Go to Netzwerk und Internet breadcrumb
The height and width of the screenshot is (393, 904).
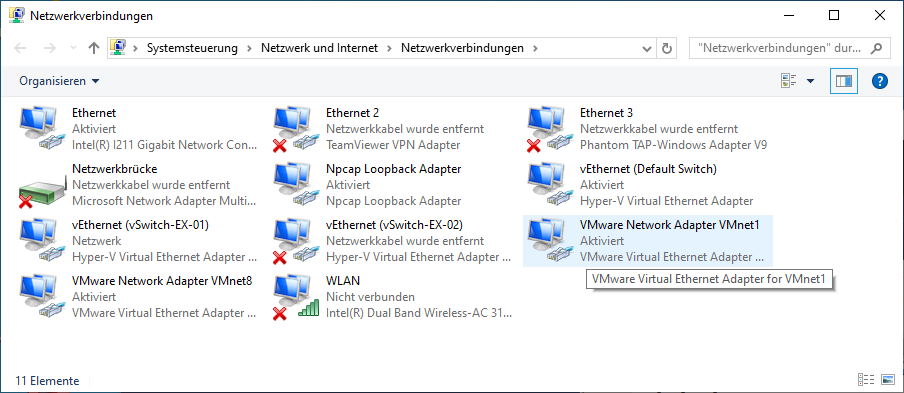(320, 48)
